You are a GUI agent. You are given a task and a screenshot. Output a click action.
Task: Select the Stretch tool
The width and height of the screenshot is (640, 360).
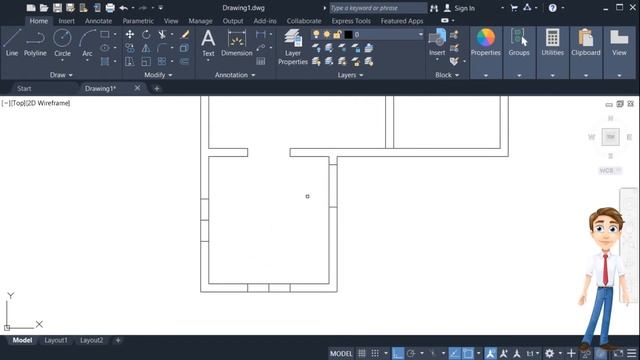[x=130, y=61]
